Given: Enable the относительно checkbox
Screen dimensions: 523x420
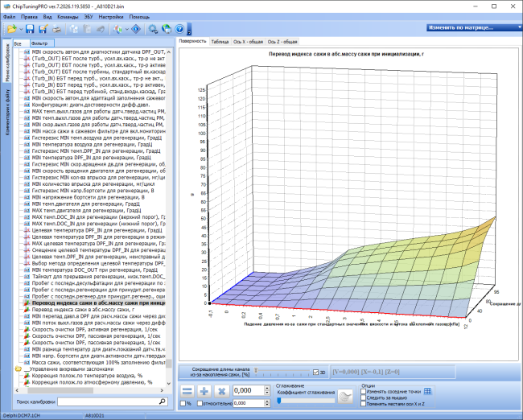Looking at the screenshot, I should pos(200,403).
